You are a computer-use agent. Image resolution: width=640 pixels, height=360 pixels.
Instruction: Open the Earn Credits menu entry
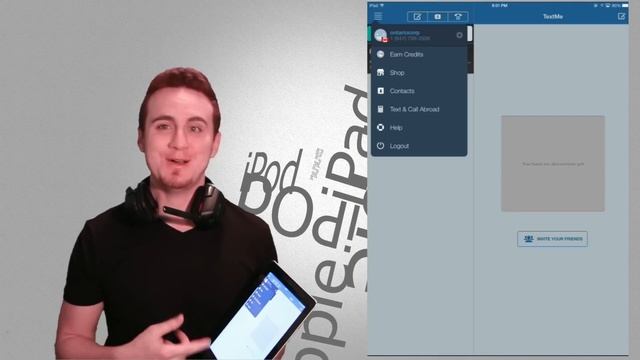419,54
